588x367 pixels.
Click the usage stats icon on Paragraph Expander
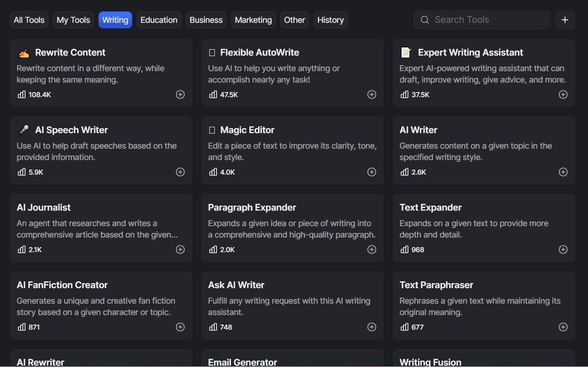213,249
